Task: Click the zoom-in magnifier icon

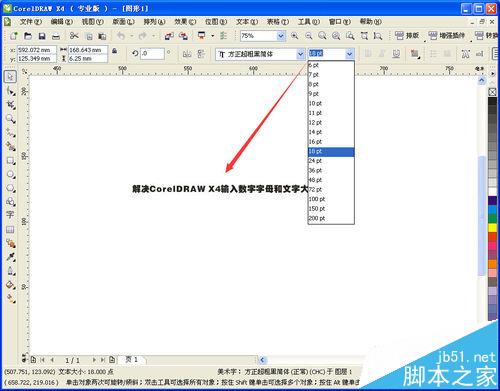Action: (x=295, y=36)
